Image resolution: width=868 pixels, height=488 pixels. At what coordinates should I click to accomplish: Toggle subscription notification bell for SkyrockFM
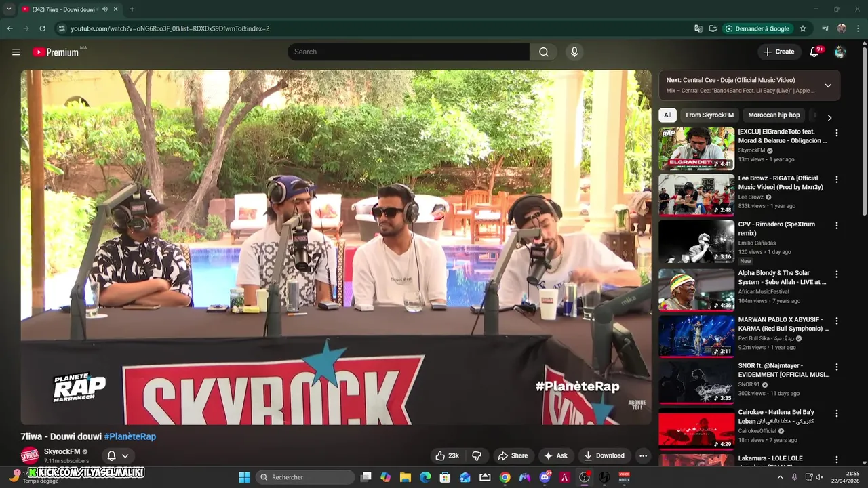pos(117,455)
